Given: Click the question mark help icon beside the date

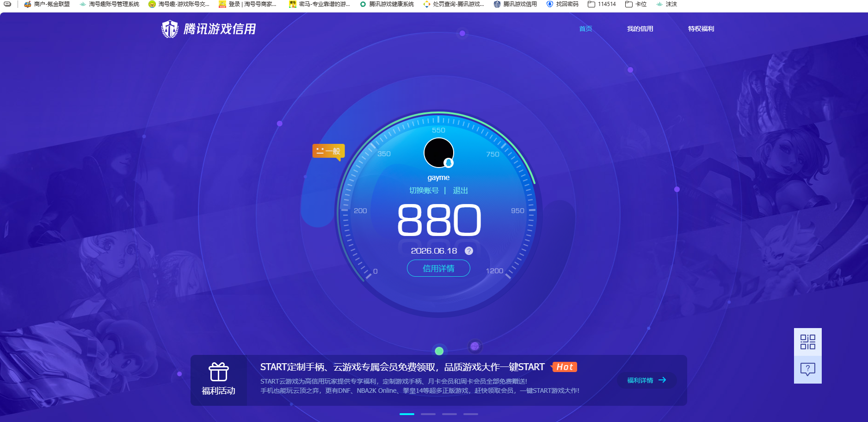Looking at the screenshot, I should (x=468, y=251).
